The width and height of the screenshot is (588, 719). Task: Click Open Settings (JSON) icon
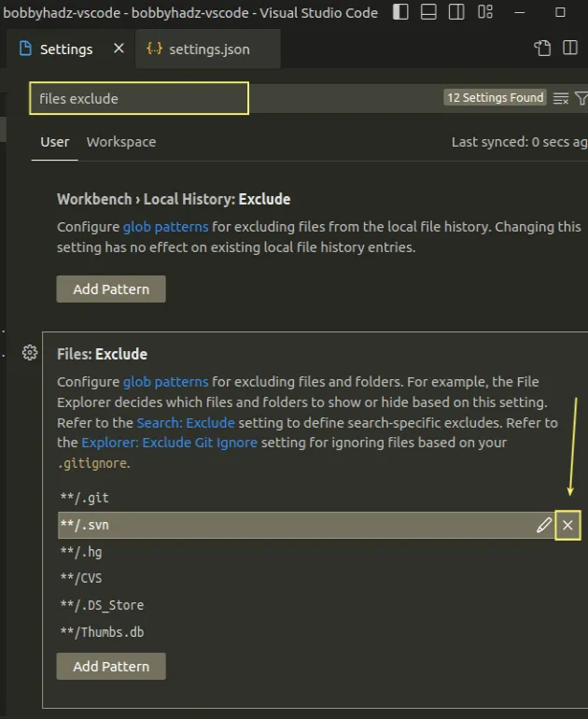pos(542,49)
